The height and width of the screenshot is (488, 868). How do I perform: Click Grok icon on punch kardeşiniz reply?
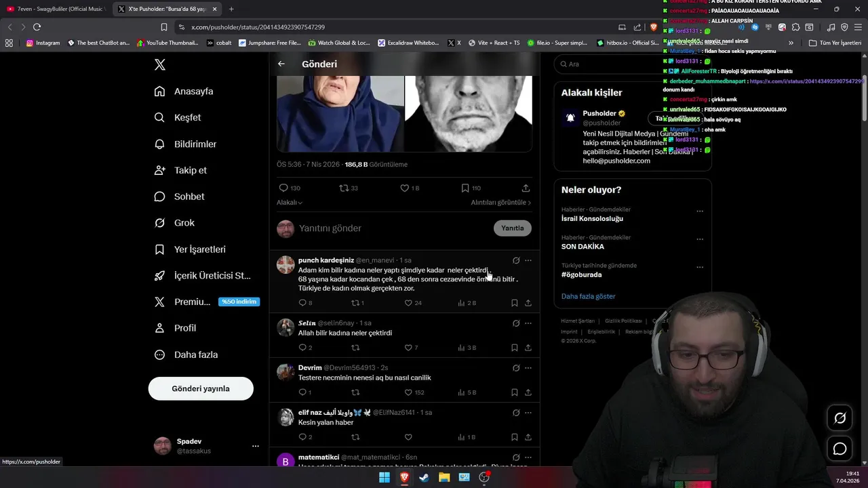pyautogui.click(x=516, y=260)
